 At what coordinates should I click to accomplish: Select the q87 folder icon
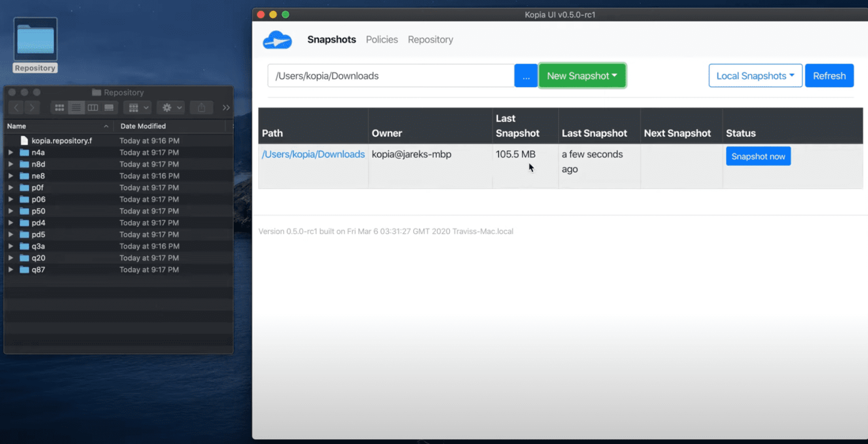pos(24,270)
